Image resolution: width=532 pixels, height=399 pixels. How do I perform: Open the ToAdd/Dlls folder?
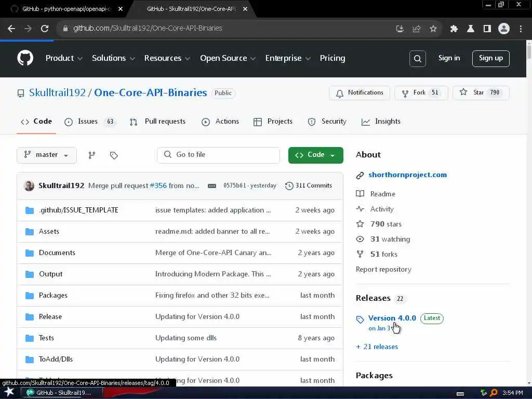tap(56, 360)
